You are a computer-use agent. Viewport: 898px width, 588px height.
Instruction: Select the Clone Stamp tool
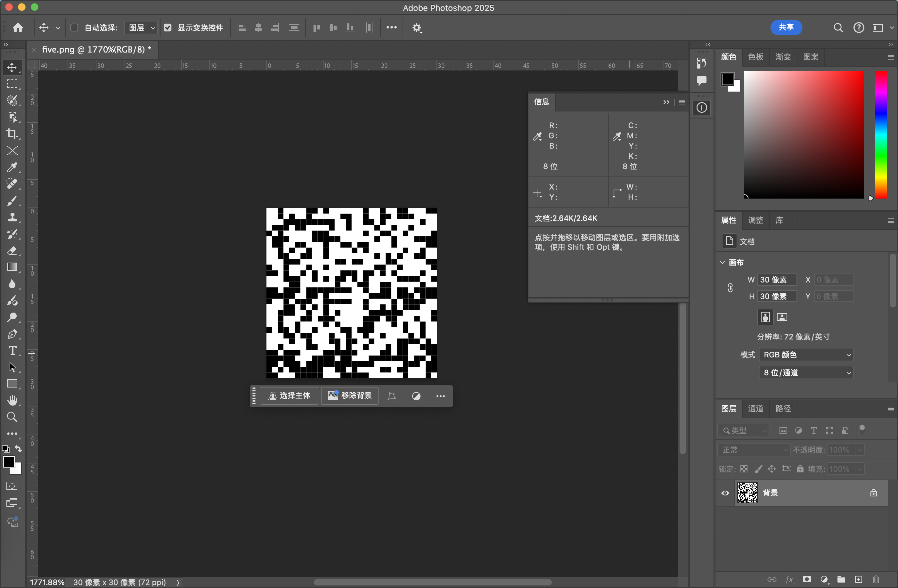click(12, 217)
